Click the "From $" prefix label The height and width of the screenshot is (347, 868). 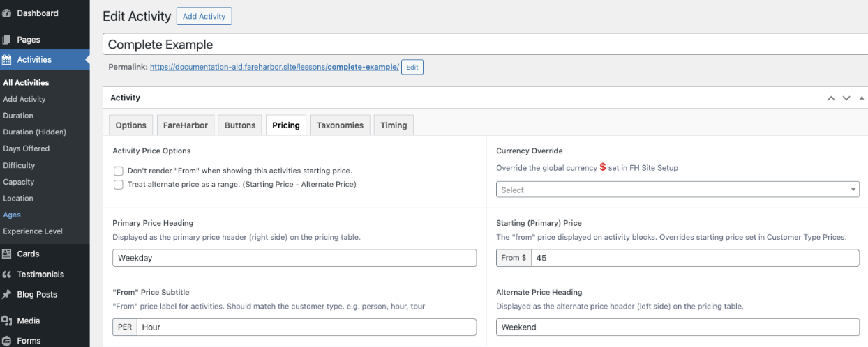[514, 258]
